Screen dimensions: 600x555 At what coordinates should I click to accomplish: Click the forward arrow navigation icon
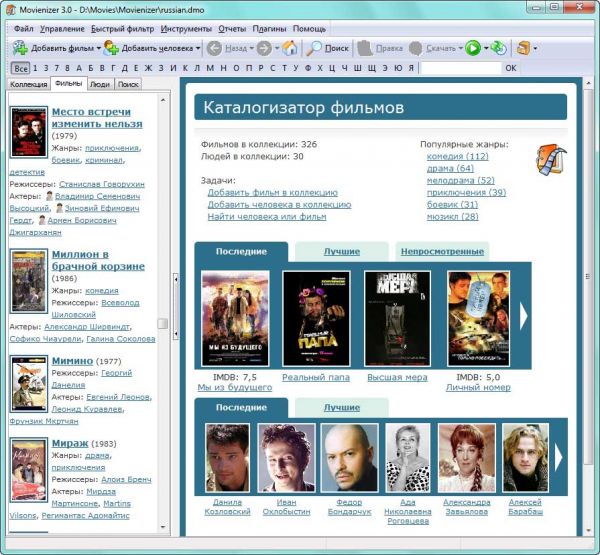264,48
